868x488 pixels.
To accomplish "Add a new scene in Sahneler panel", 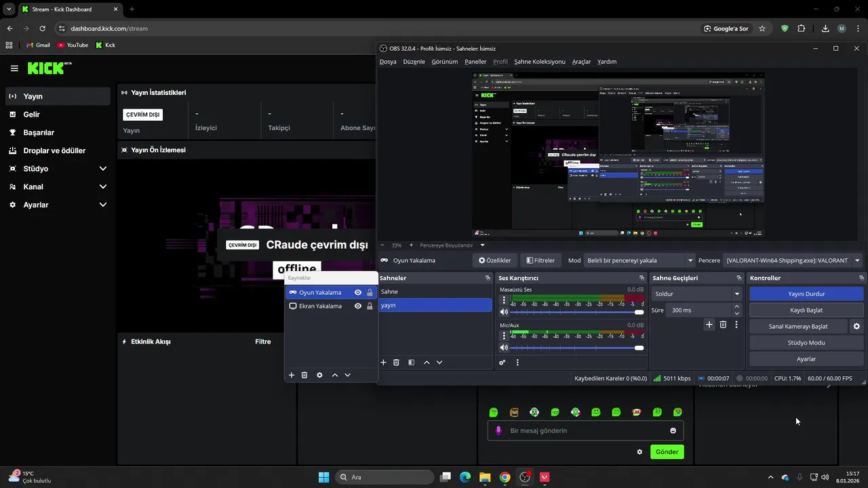I will pos(383,363).
